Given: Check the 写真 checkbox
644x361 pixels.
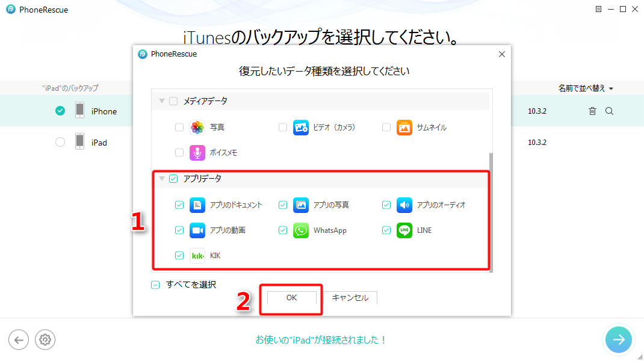Looking at the screenshot, I should click(179, 128).
